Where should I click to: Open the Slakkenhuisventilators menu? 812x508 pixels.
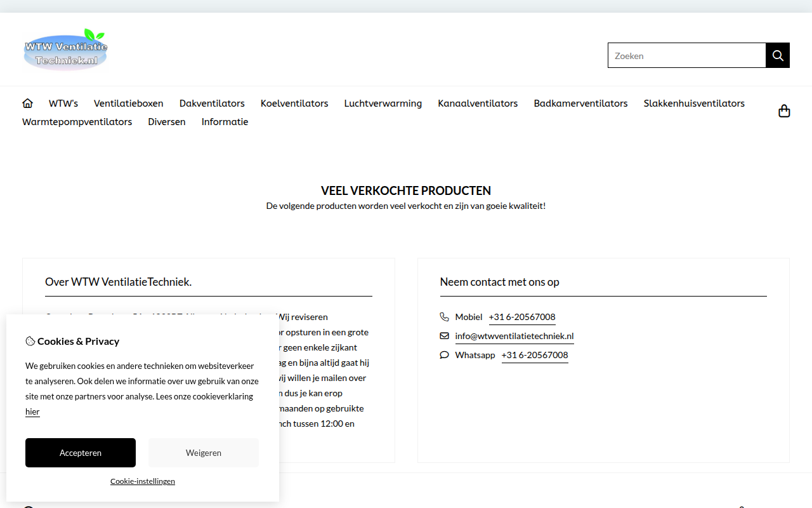tap(694, 103)
